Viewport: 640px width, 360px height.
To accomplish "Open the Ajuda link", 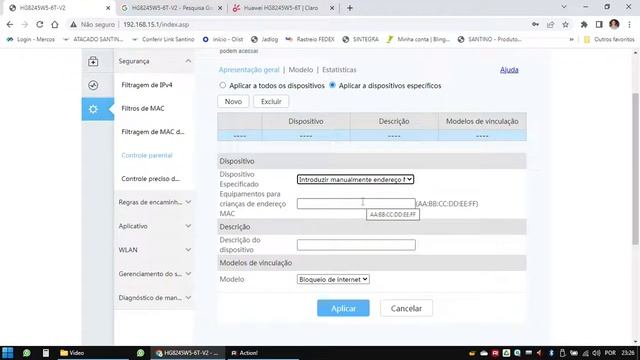I will coord(509,70).
